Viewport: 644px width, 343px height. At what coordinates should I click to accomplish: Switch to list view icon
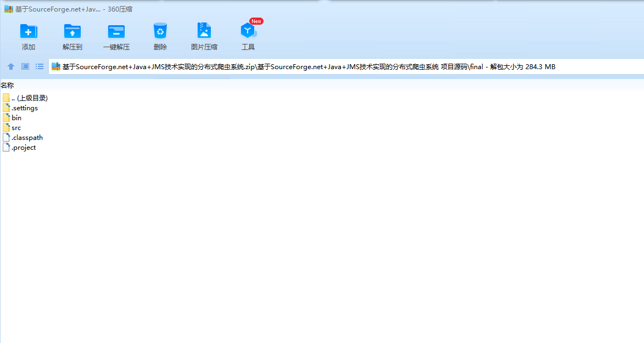(40, 66)
